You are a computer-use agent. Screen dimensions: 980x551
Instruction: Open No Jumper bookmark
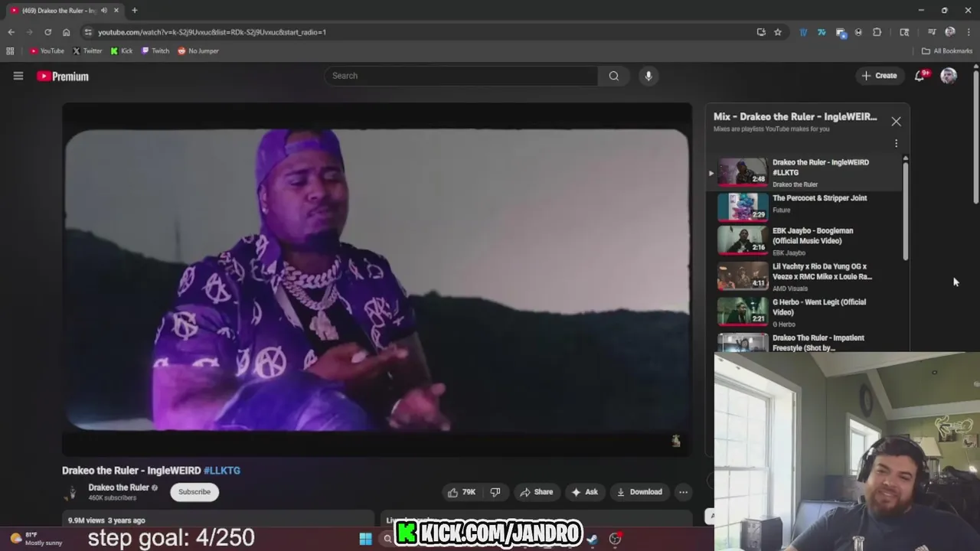coord(198,51)
